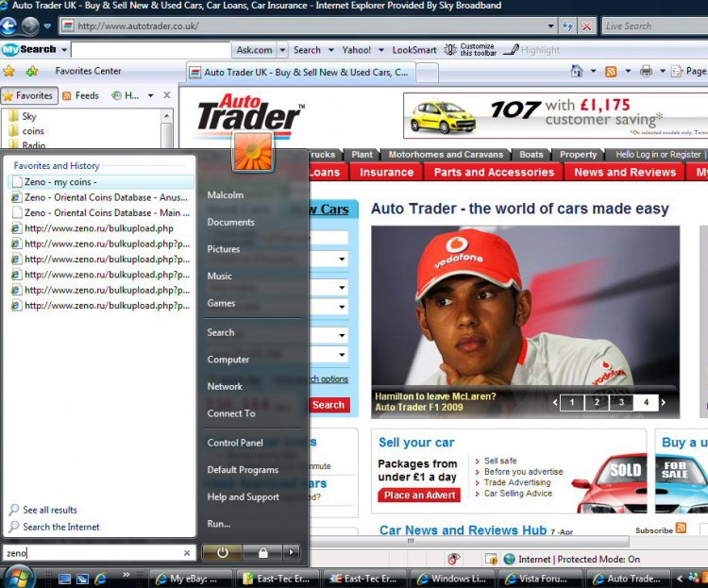Switch to the Feeds tab
The image size is (708, 588).
coord(81,95)
